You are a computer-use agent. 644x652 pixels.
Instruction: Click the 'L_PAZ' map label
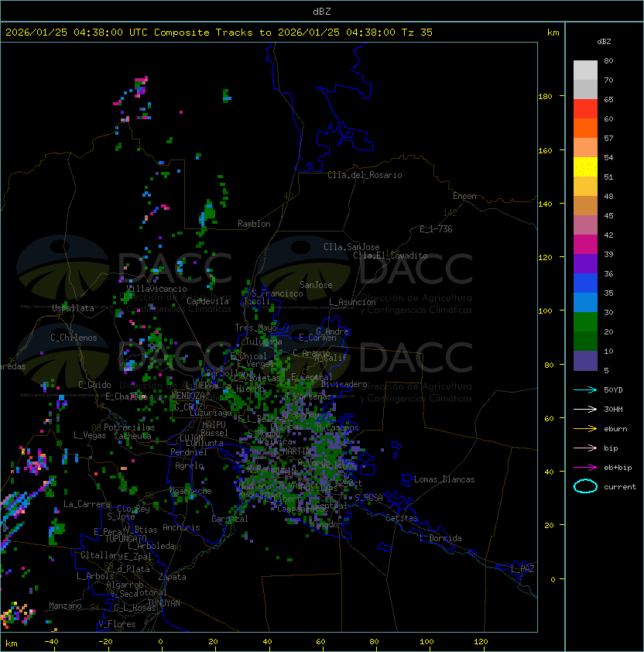pos(522,569)
